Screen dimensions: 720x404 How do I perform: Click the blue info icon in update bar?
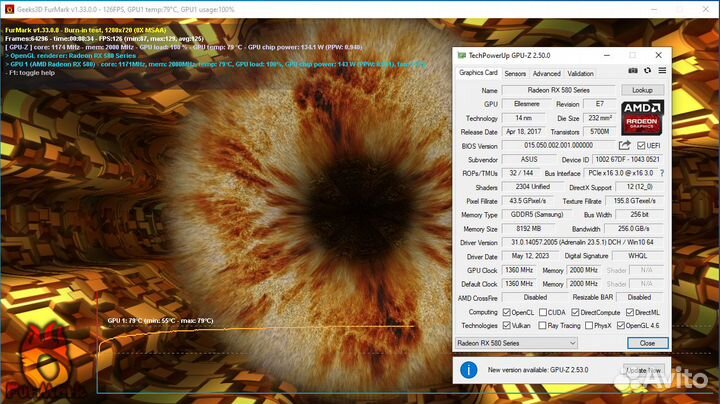coord(468,370)
